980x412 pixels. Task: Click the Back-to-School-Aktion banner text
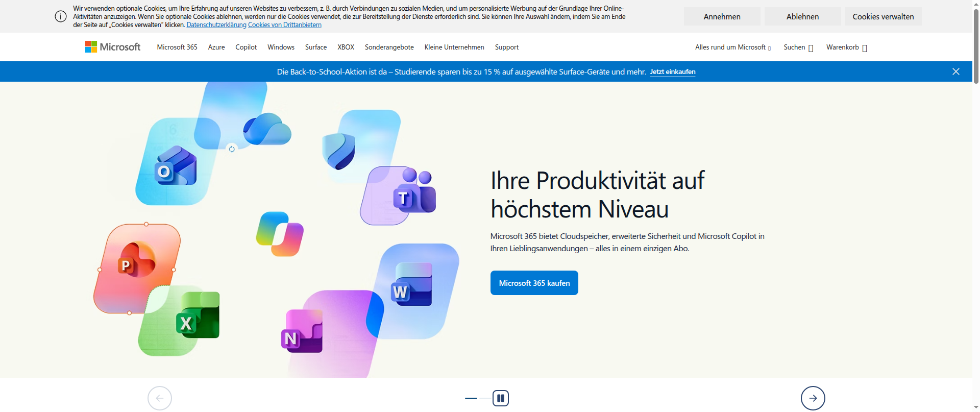(461, 71)
